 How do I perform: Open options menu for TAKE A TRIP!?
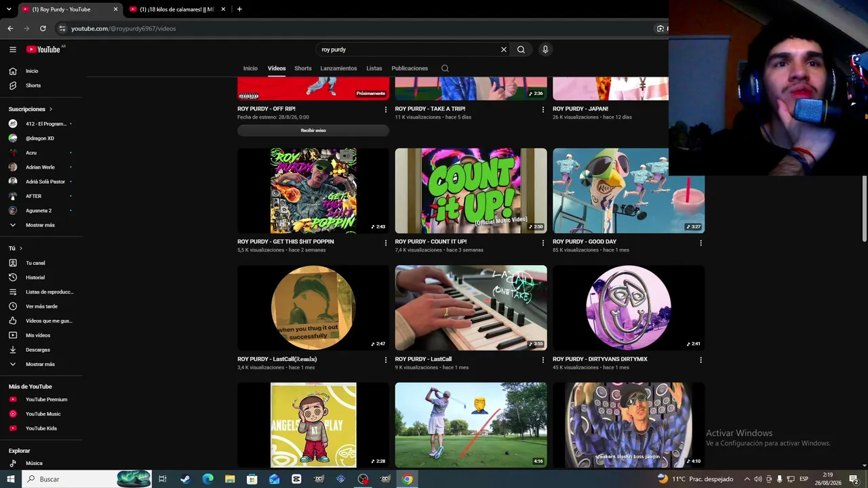[x=543, y=110]
